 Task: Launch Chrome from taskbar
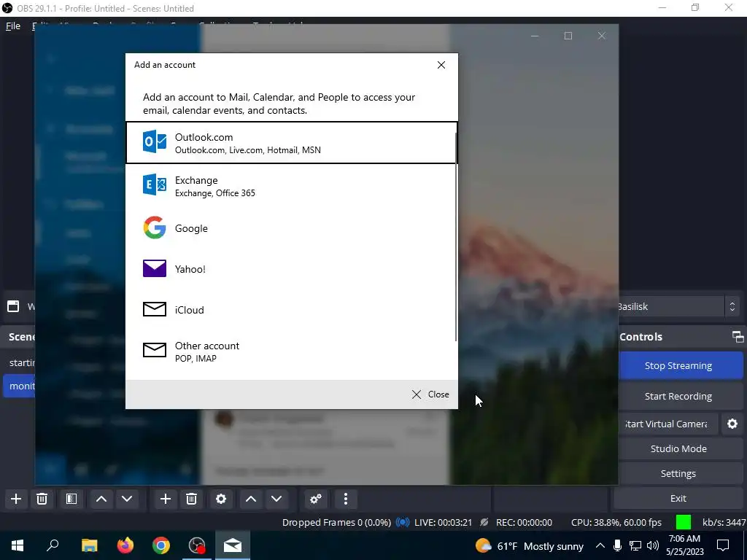[161, 545]
